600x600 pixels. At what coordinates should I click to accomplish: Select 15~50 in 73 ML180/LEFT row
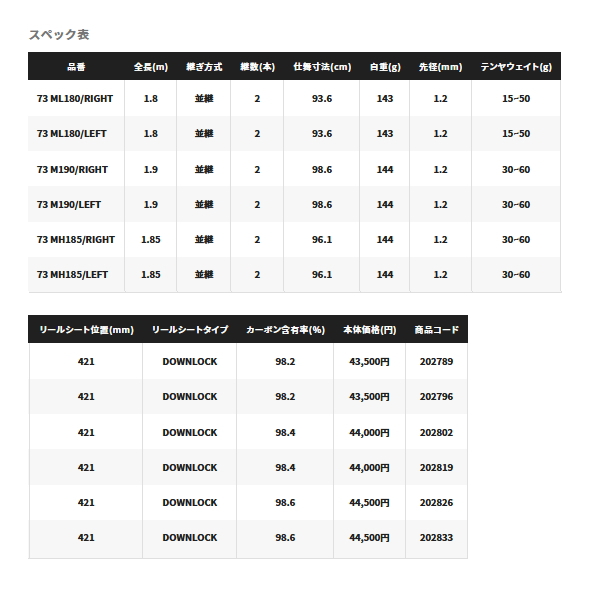coord(516,134)
